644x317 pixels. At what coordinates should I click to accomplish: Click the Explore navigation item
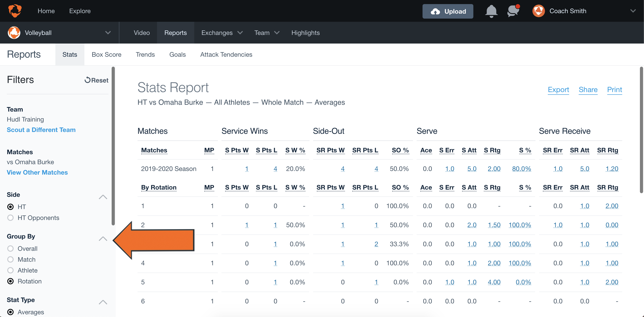(80, 11)
